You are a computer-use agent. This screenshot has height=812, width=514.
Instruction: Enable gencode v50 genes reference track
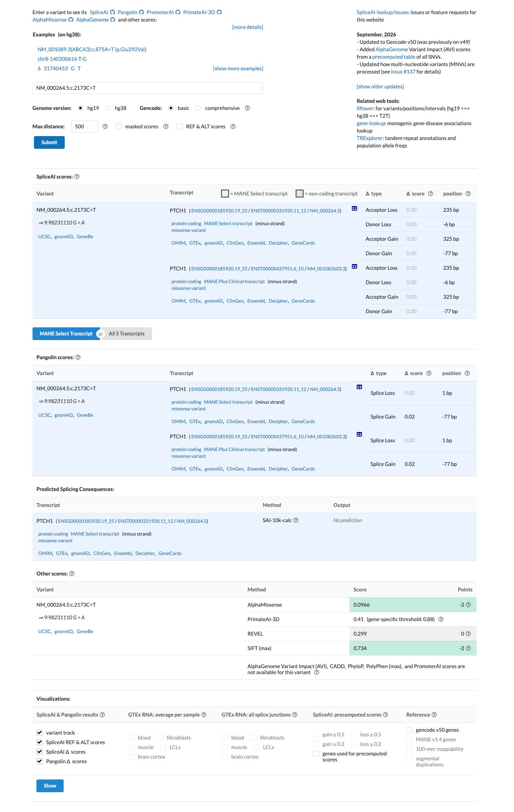tap(409, 730)
